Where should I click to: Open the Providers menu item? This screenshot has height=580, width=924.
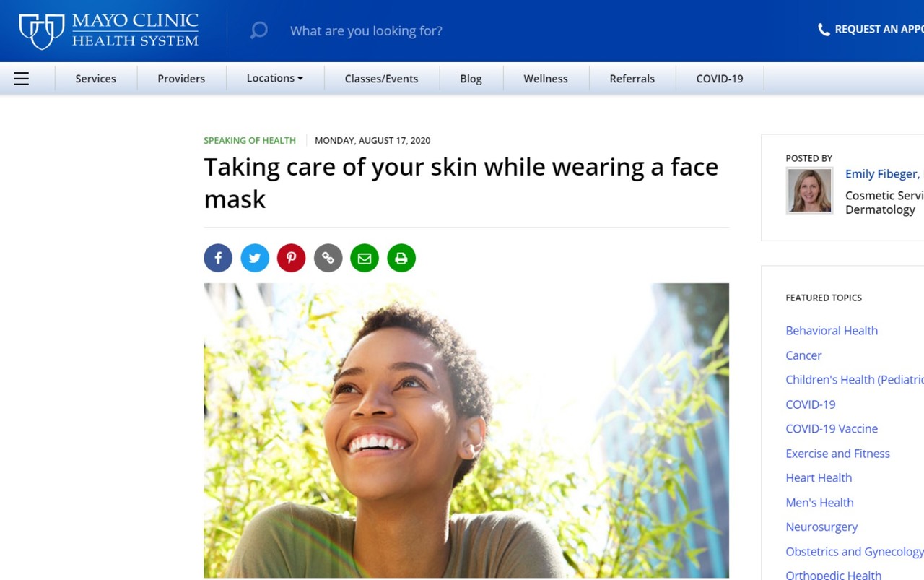coord(181,79)
